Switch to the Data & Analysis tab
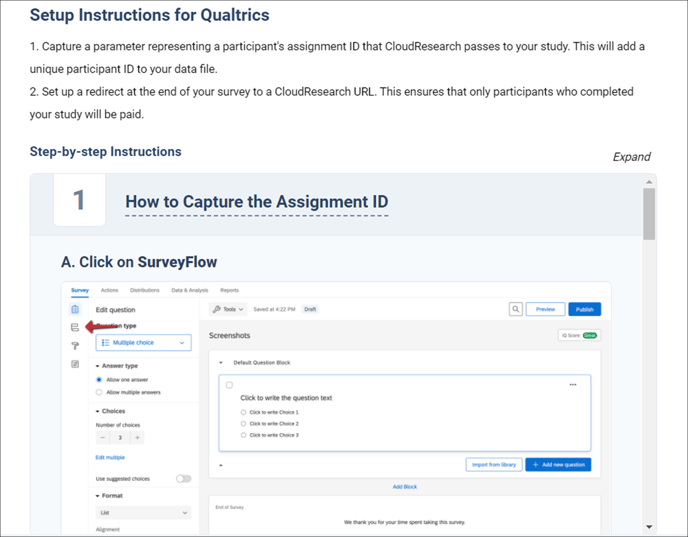Image resolution: width=688 pixels, height=537 pixels. click(x=190, y=290)
